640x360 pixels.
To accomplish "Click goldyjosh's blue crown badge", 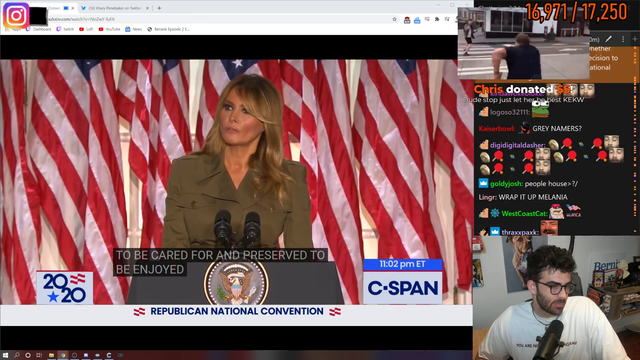I will click(483, 183).
